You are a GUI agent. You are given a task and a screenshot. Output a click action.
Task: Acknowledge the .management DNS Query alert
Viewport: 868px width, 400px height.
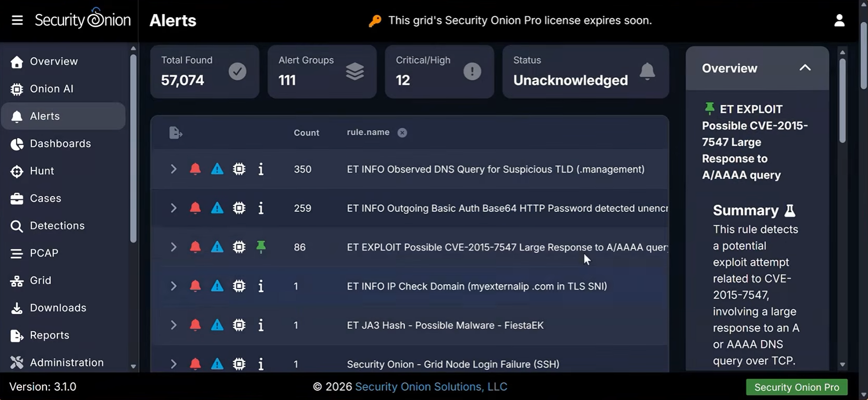[x=195, y=169]
